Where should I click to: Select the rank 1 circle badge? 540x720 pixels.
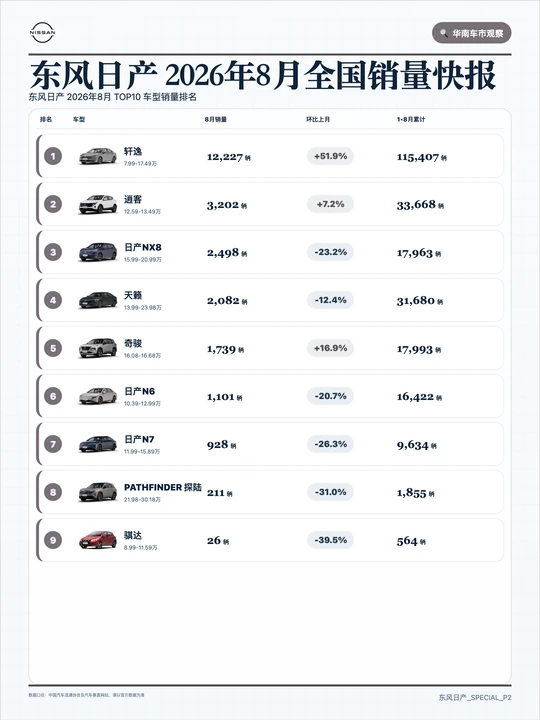pyautogui.click(x=53, y=156)
